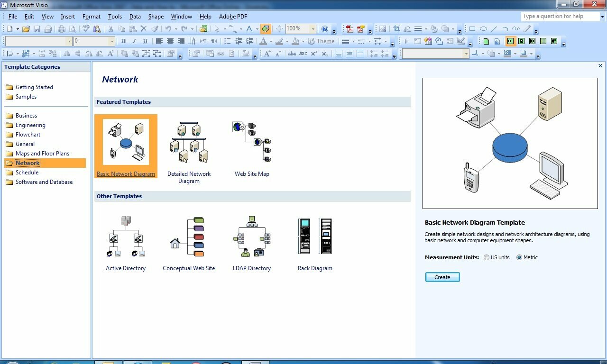The height and width of the screenshot is (364, 607).
Task: Apply Superscript x² icon
Action: coord(314,54)
